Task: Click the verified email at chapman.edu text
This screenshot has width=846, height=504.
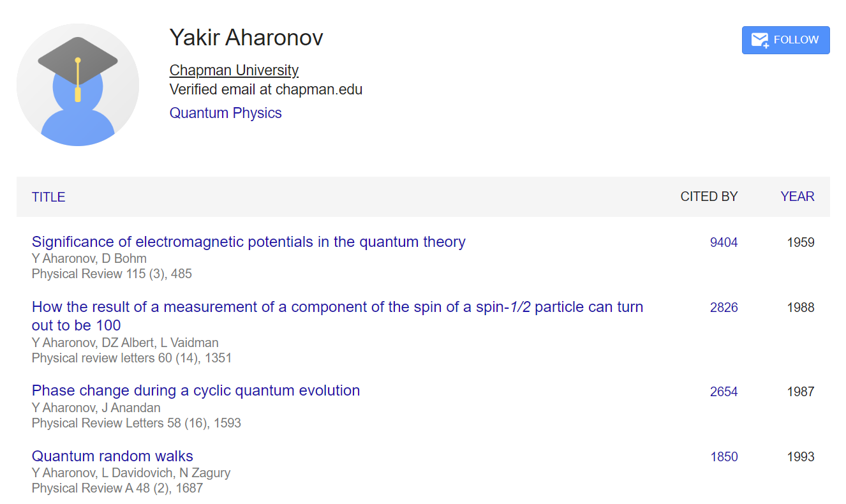Action: pos(265,89)
